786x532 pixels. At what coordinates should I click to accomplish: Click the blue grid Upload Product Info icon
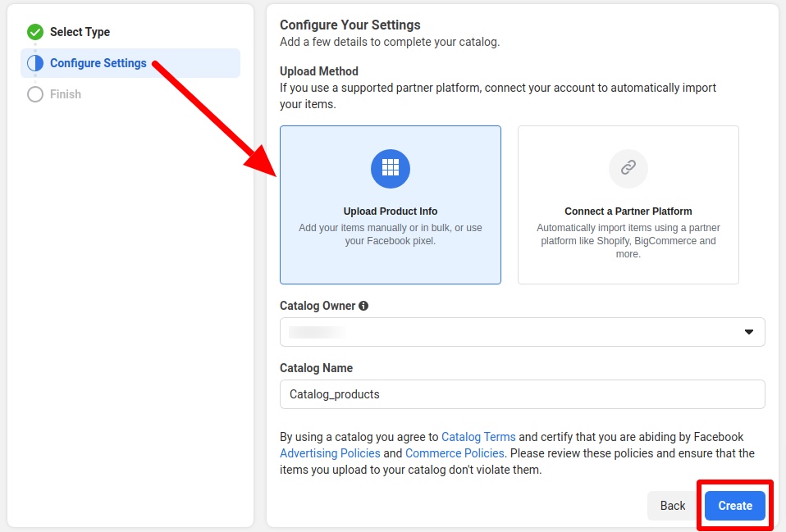tap(391, 168)
